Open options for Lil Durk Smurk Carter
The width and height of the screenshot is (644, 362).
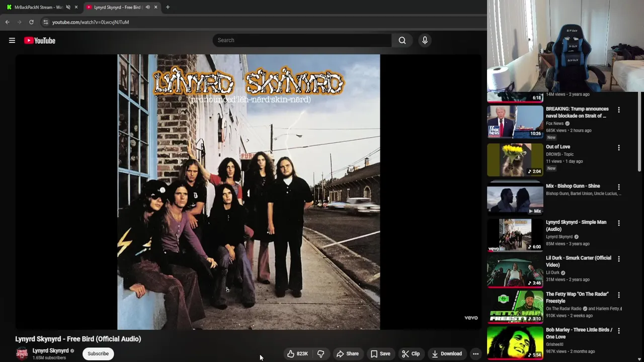pyautogui.click(x=619, y=259)
